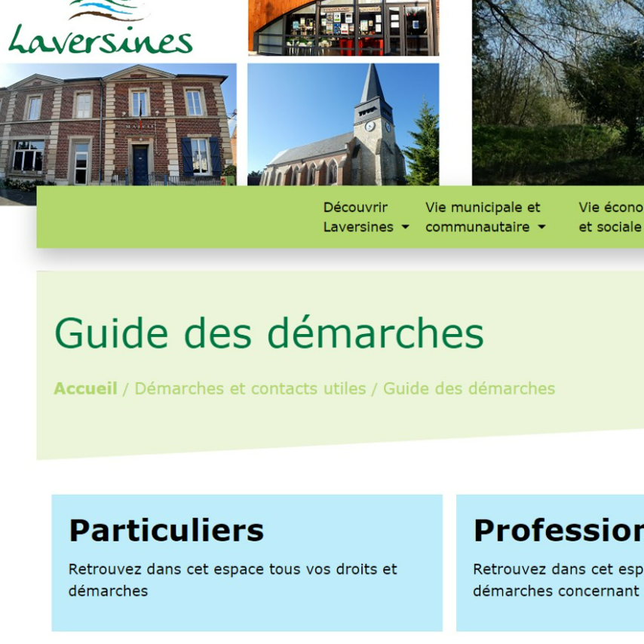
Task: Go to Accueil in the breadcrumb
Action: coord(85,388)
